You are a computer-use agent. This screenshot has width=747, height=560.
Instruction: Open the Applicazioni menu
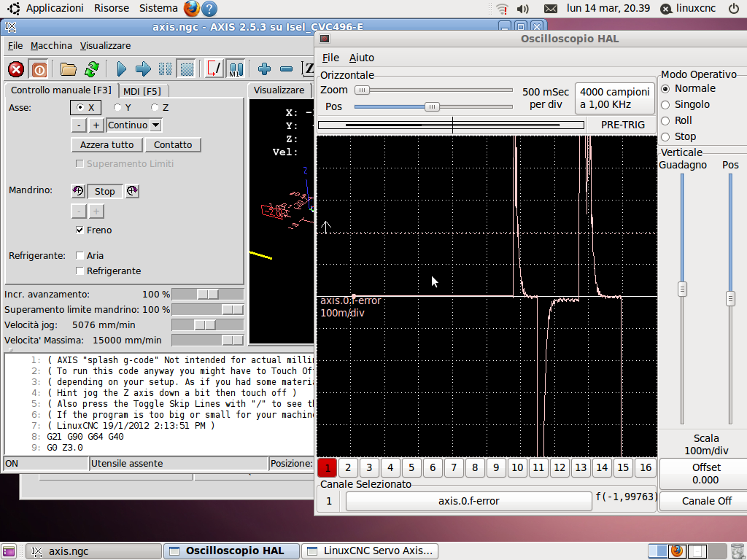[x=55, y=8]
